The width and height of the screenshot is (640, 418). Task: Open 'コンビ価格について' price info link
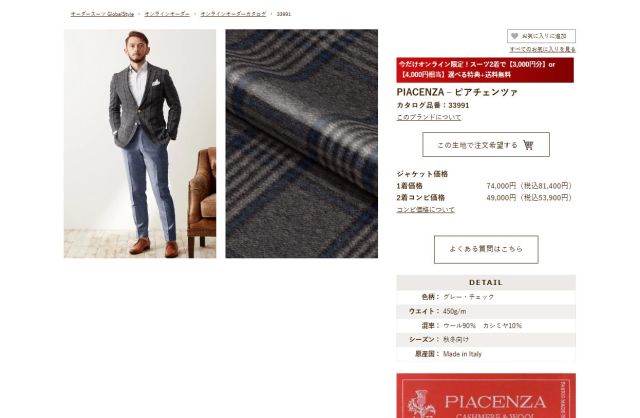(425, 209)
